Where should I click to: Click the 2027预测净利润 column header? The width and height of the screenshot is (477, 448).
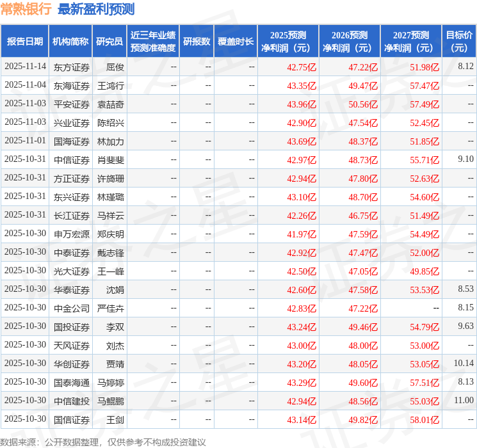(411, 41)
